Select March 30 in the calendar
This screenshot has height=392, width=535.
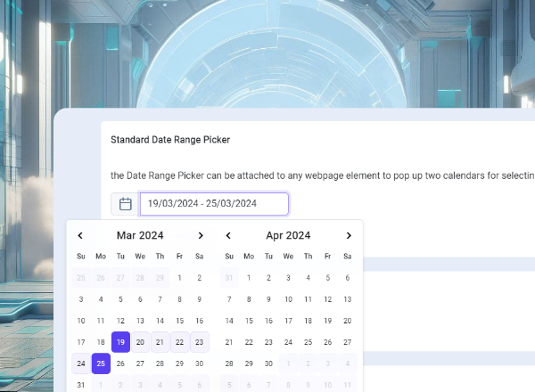[199, 363]
